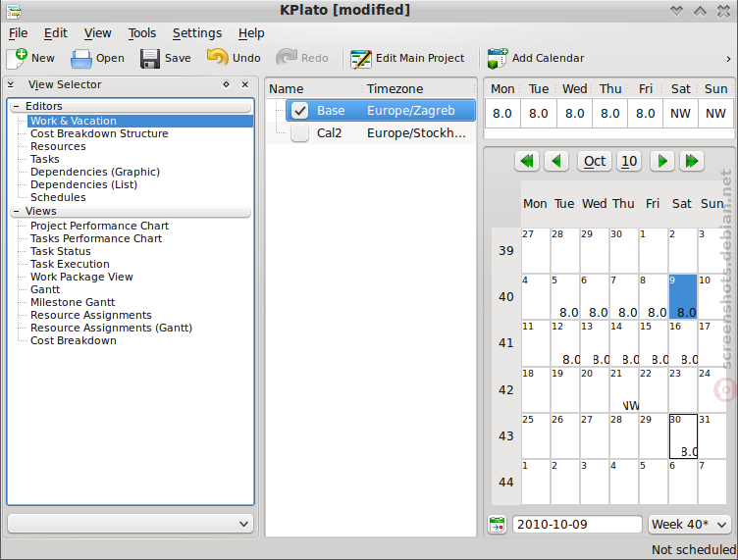This screenshot has height=560, width=738.
Task: Click the KPlato application icon in title bar
Action: point(13,11)
